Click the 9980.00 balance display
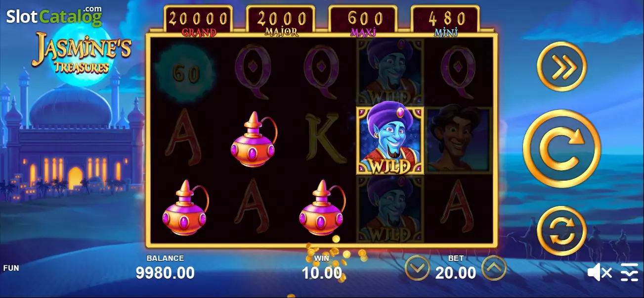Screen dimensions: 644x298 click(165, 273)
